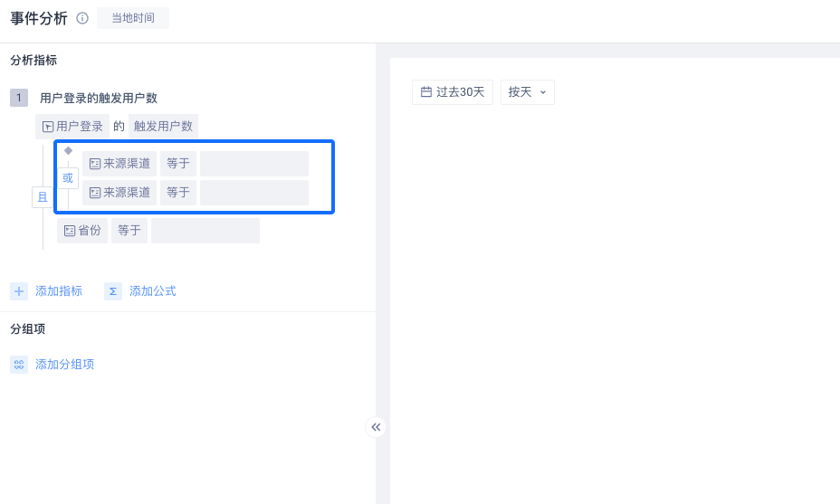Screen dimensions: 840x504
Task: Click the value field of 省份 filter
Action: (x=205, y=231)
